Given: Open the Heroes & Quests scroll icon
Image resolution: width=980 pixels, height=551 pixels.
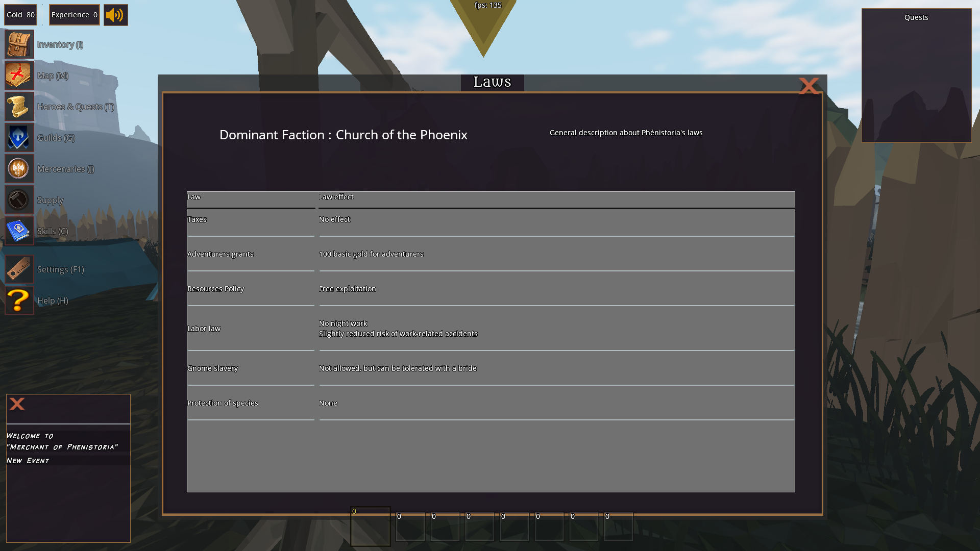Looking at the screenshot, I should (x=19, y=107).
